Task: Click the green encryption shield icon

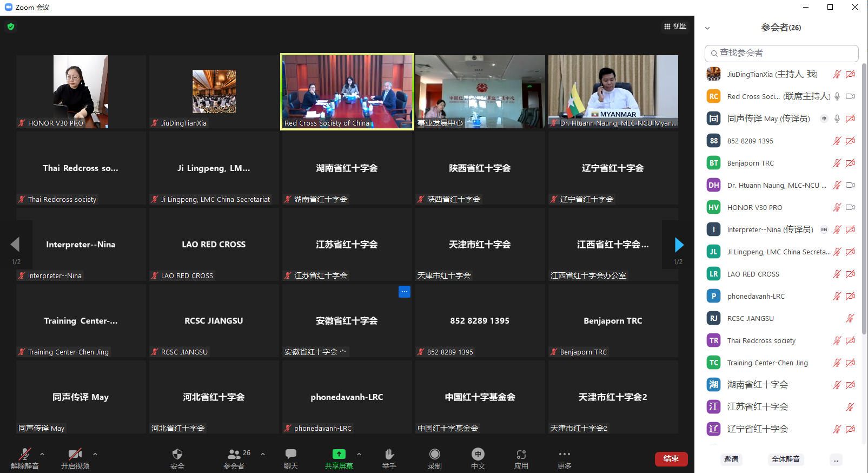Action: point(11,27)
